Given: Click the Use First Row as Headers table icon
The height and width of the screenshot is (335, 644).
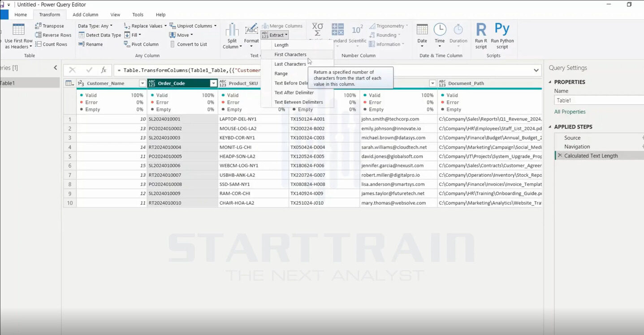Looking at the screenshot, I should tap(18, 30).
